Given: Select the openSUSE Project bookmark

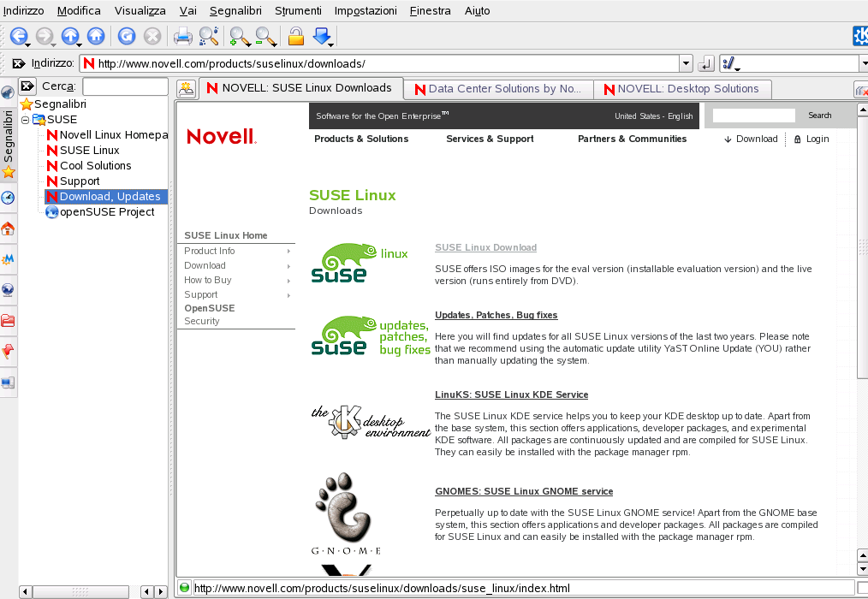Looking at the screenshot, I should click(x=100, y=212).
